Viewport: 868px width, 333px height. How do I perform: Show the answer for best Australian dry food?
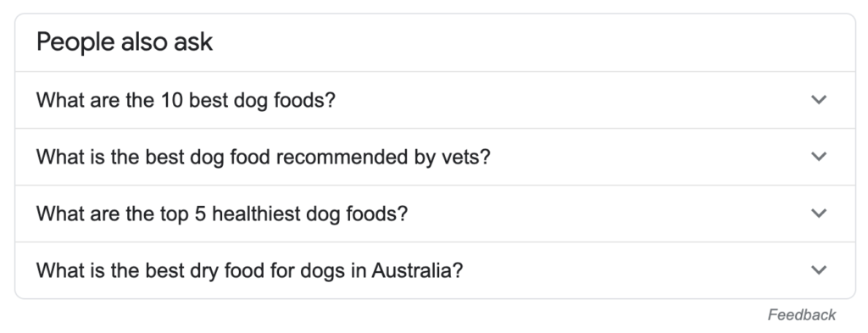coord(435,270)
